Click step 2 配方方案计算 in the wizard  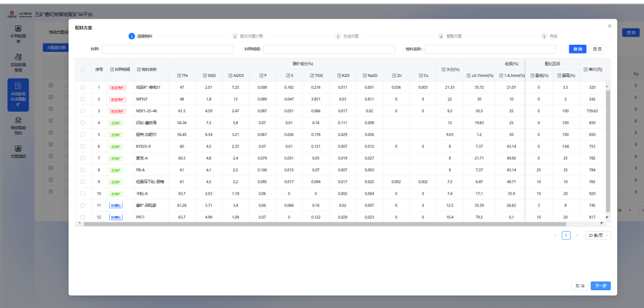point(247,36)
